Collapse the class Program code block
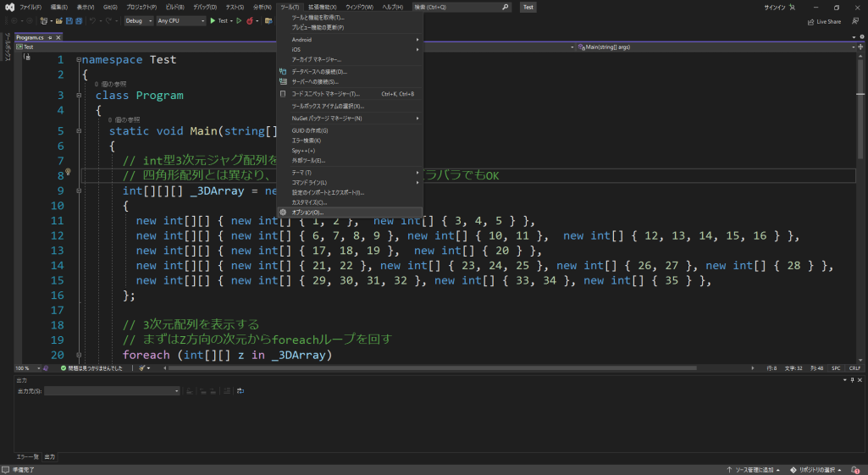The image size is (868, 475). click(79, 95)
